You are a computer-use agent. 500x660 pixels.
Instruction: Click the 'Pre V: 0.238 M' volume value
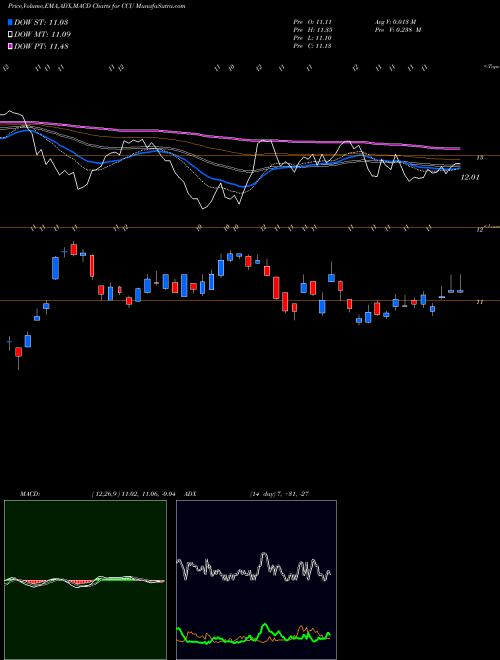click(397, 30)
